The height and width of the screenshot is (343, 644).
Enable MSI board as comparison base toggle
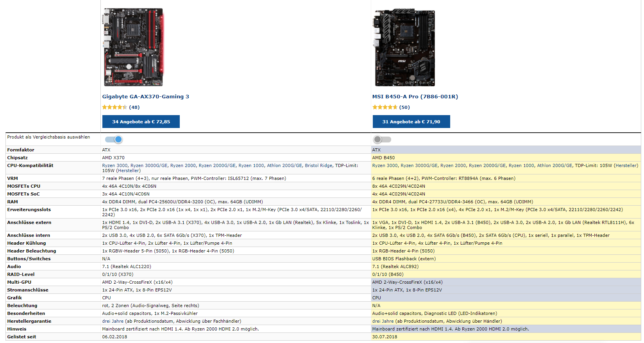(x=382, y=139)
